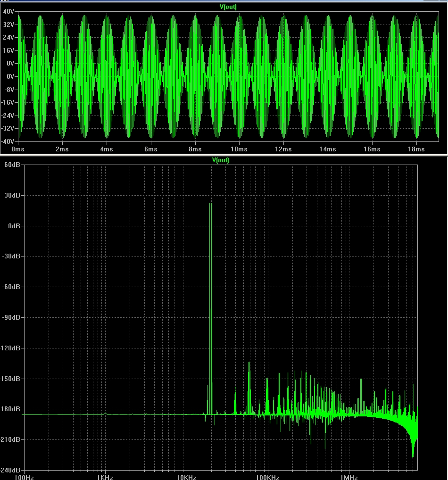Click the 0ms time axis label

click(x=18, y=149)
